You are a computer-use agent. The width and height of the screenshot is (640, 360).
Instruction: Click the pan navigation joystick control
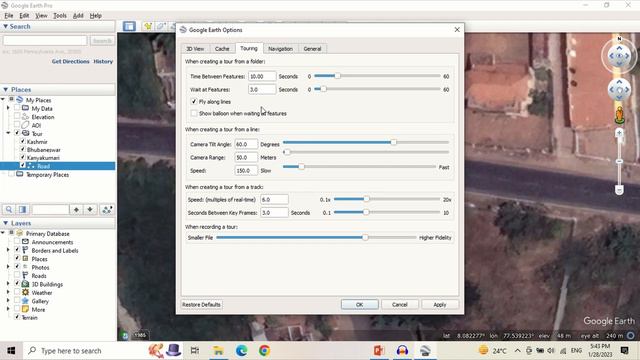click(x=619, y=90)
